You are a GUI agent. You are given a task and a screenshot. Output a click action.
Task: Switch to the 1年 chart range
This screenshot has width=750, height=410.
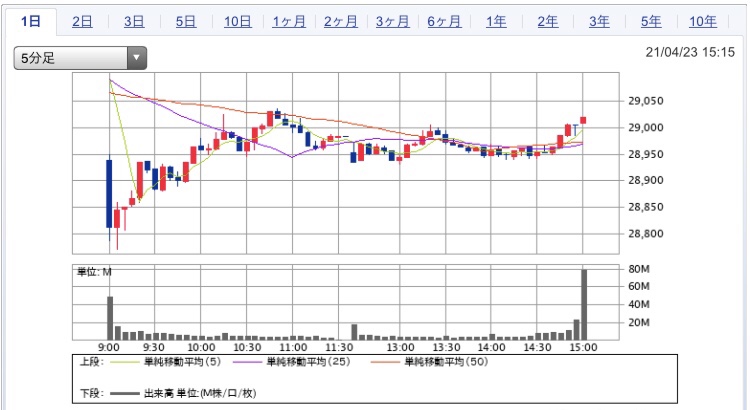[x=496, y=22]
